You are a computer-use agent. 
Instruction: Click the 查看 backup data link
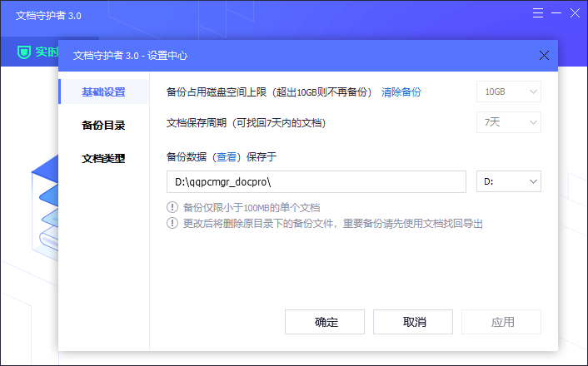[227, 156]
